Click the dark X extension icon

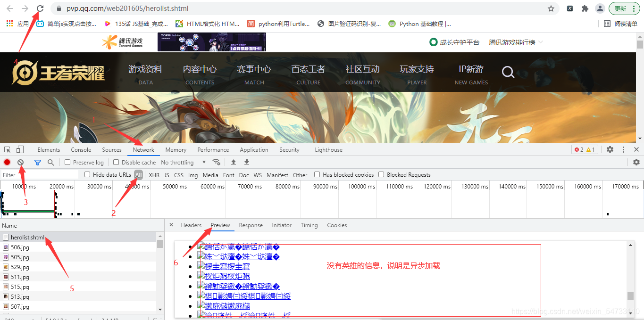click(570, 8)
